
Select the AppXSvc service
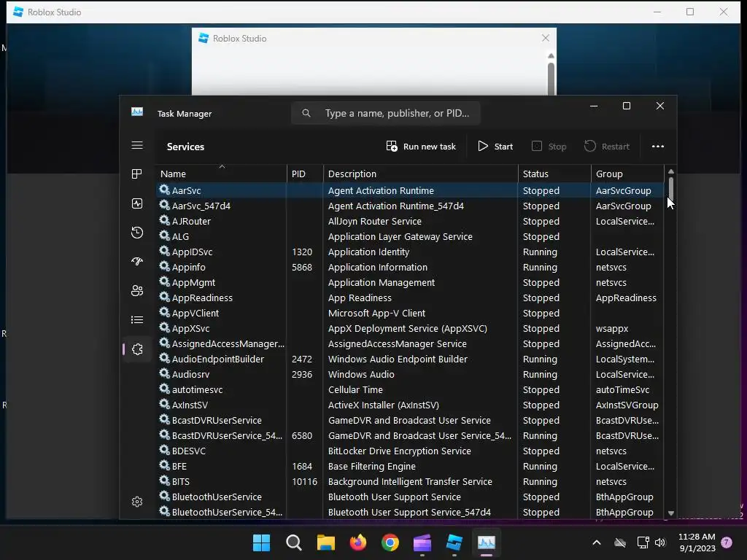(x=410, y=328)
